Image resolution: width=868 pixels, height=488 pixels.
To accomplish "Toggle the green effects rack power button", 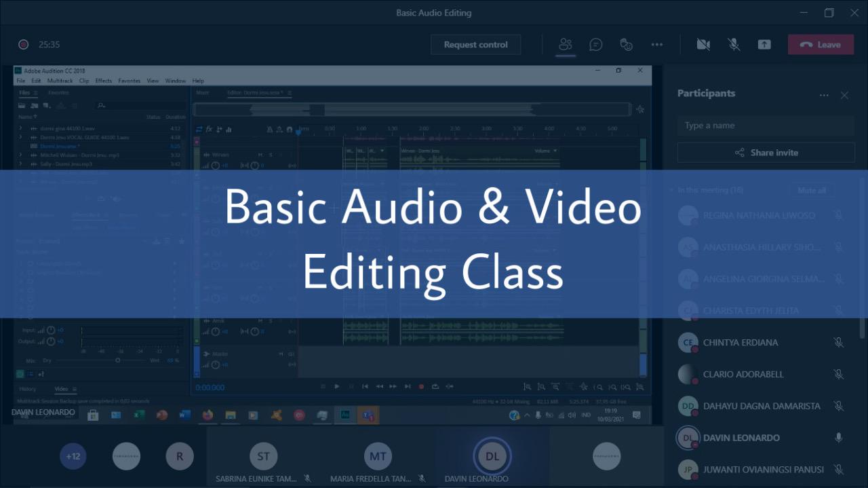I will pos(20,373).
